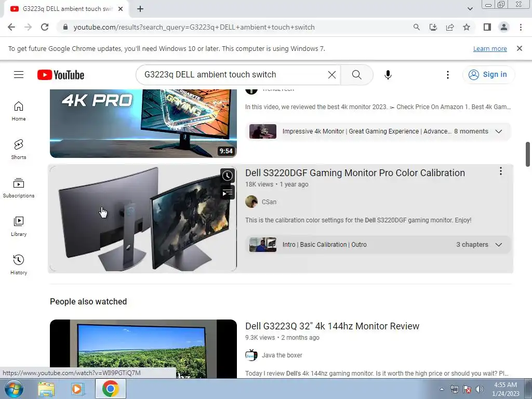Image resolution: width=532 pixels, height=399 pixels.
Task: Go to YouTube home via logo
Action: (61, 75)
